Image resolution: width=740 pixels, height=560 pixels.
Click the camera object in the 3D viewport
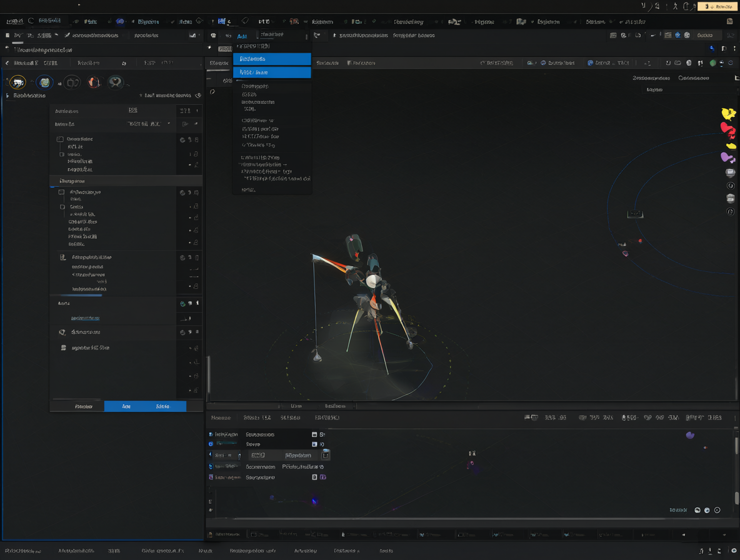pyautogui.click(x=635, y=214)
